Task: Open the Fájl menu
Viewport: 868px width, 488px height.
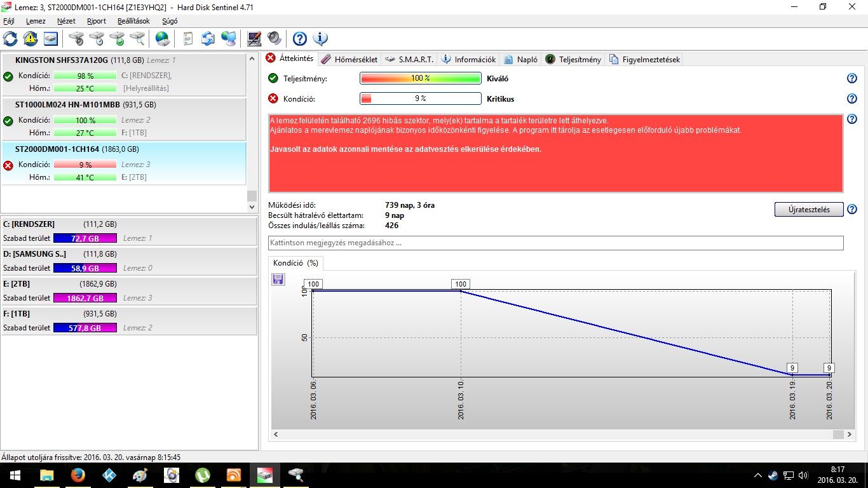Action: point(9,21)
